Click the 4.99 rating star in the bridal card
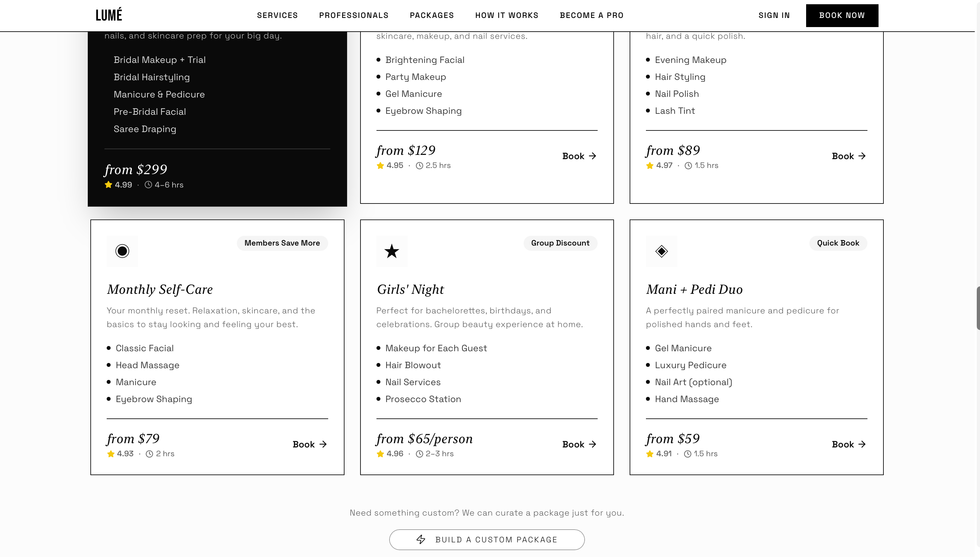 108,185
